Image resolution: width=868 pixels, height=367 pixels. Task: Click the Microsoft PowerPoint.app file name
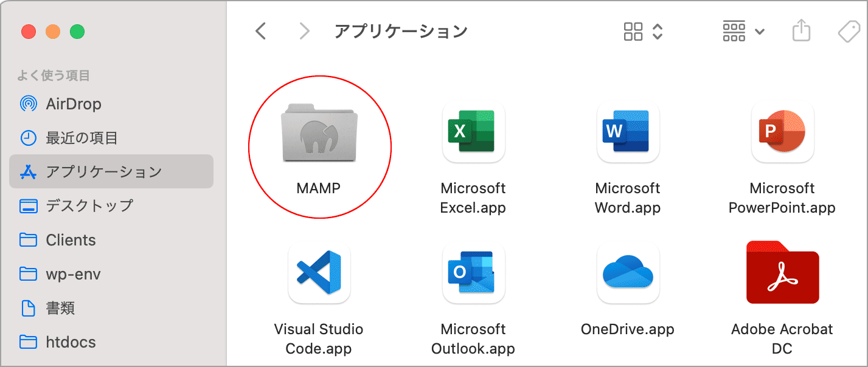tap(782, 198)
